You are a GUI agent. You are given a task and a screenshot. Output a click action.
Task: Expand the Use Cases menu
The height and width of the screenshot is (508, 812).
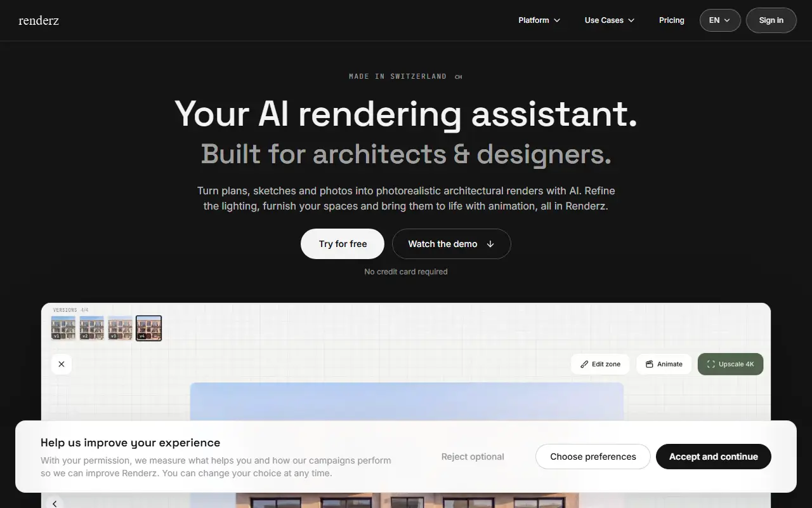point(610,20)
